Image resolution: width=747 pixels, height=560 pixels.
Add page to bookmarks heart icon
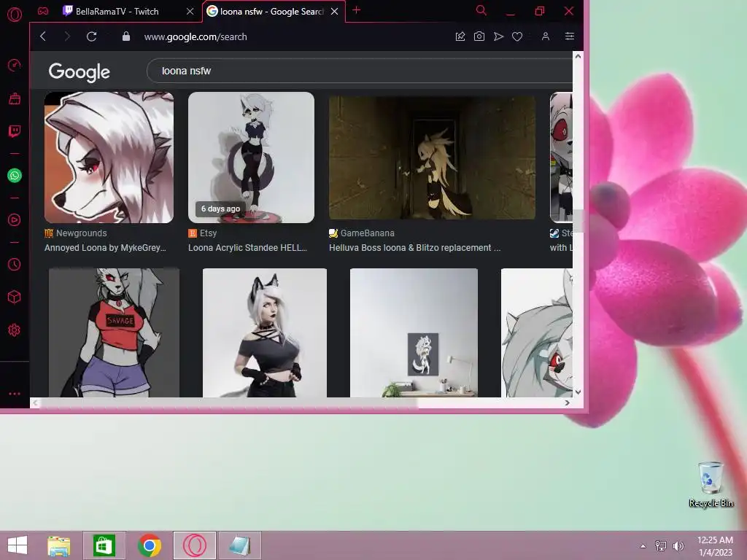pos(517,36)
